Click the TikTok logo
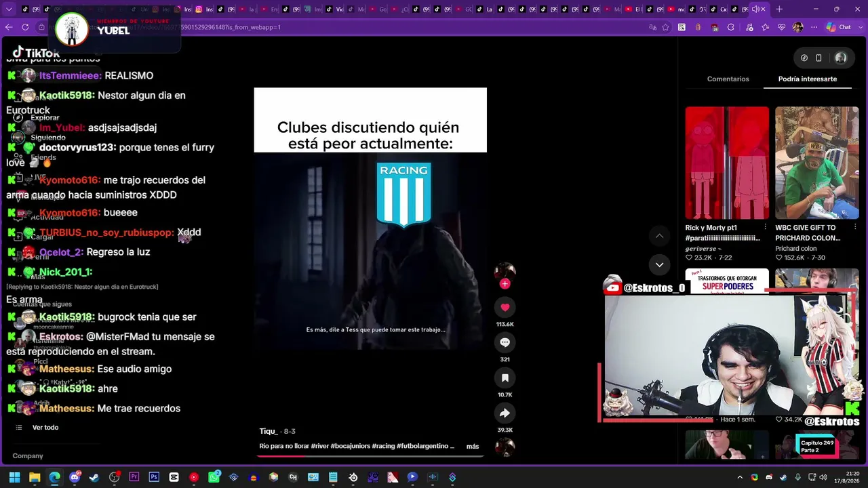Viewport: 868px width, 488px height. (36, 52)
